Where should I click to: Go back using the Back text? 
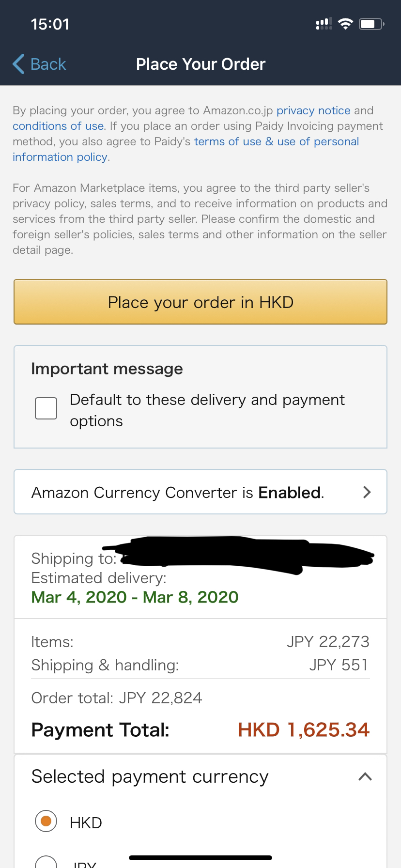pos(48,64)
